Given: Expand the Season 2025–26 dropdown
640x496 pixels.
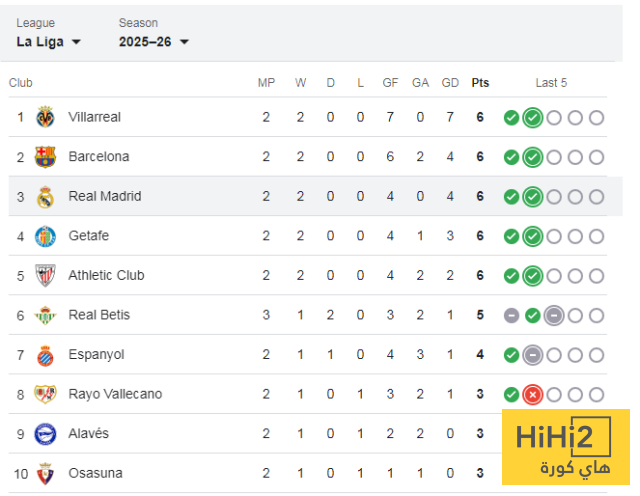Looking at the screenshot, I should coord(153,42).
